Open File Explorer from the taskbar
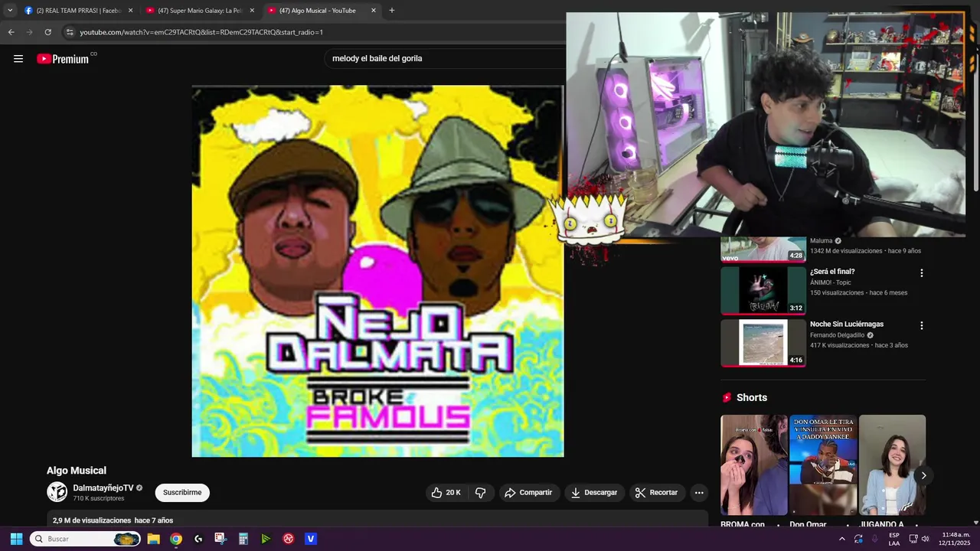980x551 pixels. tap(153, 539)
